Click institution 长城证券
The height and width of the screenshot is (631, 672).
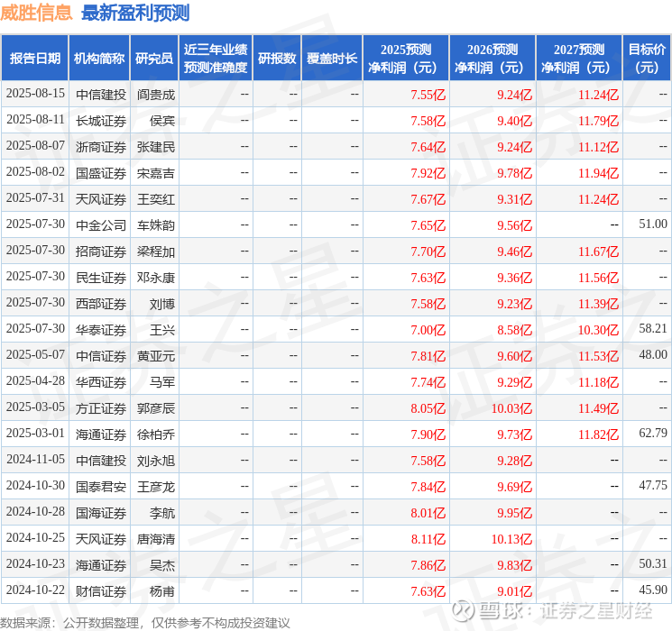101,121
